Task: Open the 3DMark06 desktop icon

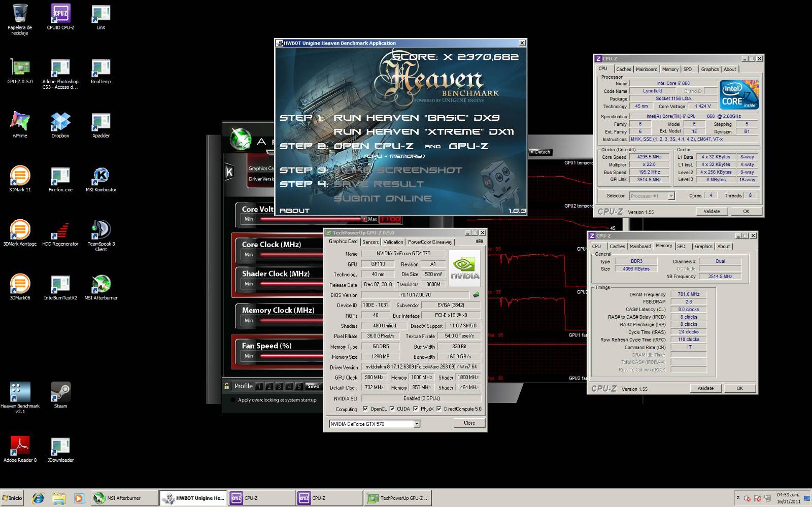Action: point(20,287)
